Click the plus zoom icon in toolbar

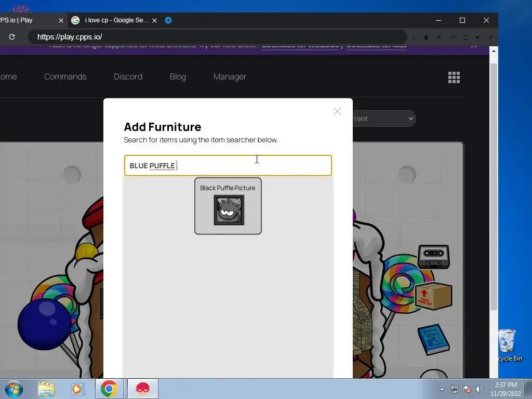pos(439,37)
